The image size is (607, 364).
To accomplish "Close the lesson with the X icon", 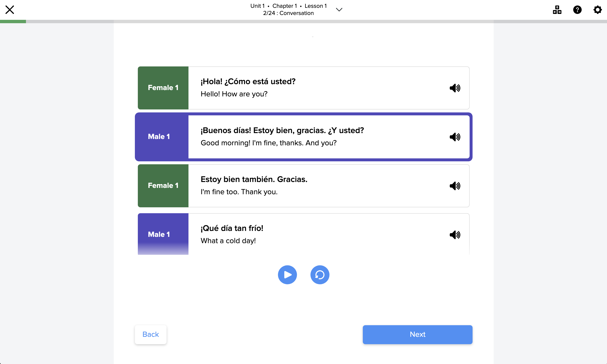I will click(10, 10).
